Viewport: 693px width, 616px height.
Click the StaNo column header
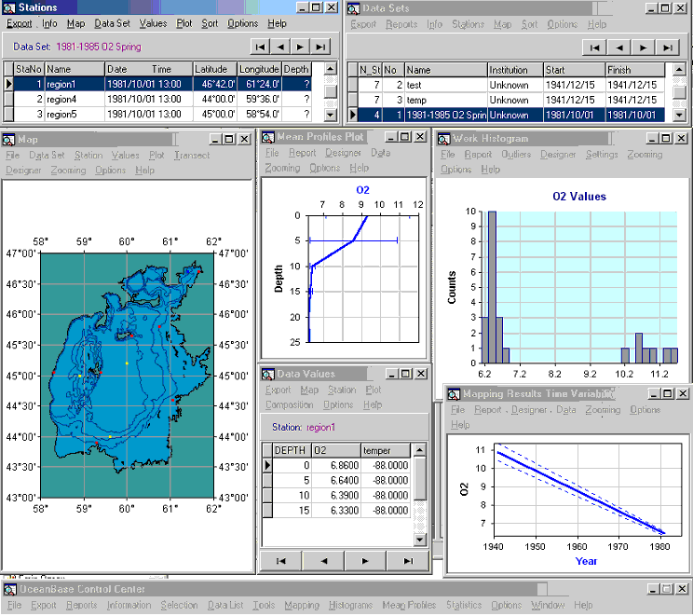(29, 69)
